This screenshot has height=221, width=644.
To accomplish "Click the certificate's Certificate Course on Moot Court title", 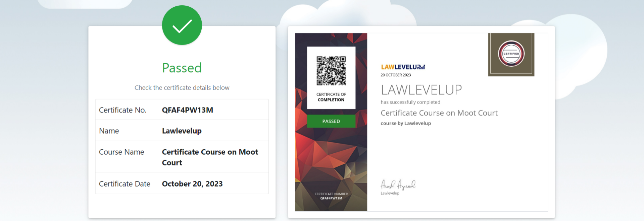I will (x=439, y=113).
